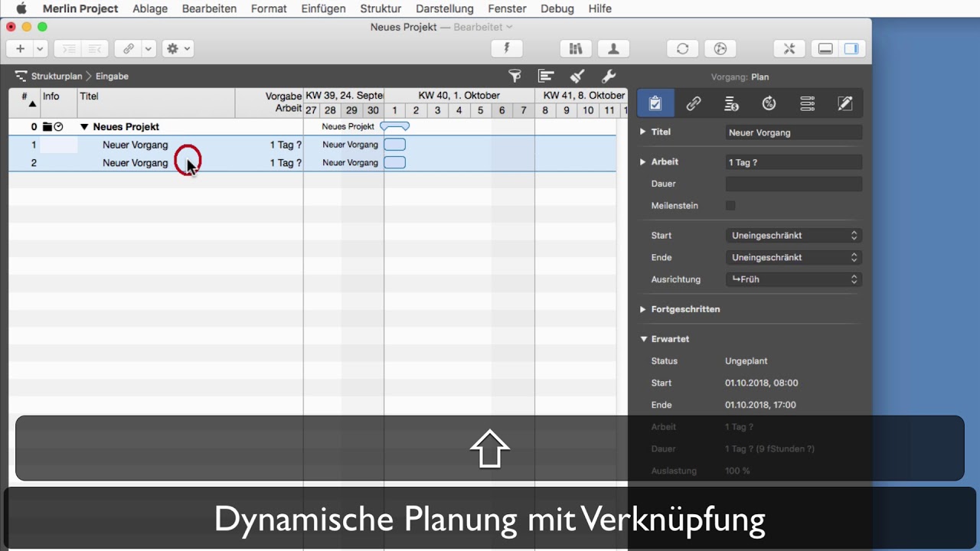Click the link chain toolbar button
Viewport: 980px width, 551px height.
pos(128,48)
